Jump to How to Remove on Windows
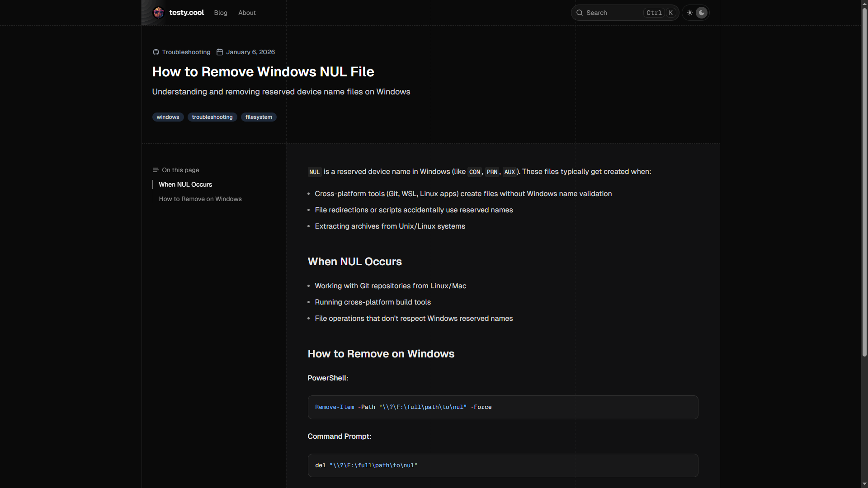 (x=200, y=199)
